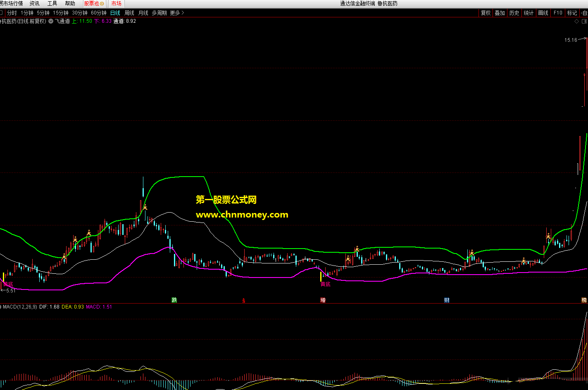Click the DEA: 0.93 value

pyautogui.click(x=73, y=307)
